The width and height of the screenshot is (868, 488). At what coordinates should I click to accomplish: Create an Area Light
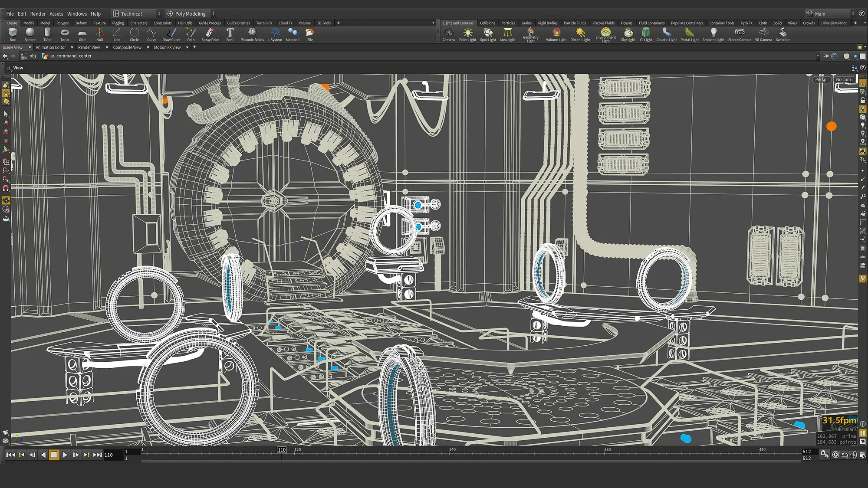(507, 34)
